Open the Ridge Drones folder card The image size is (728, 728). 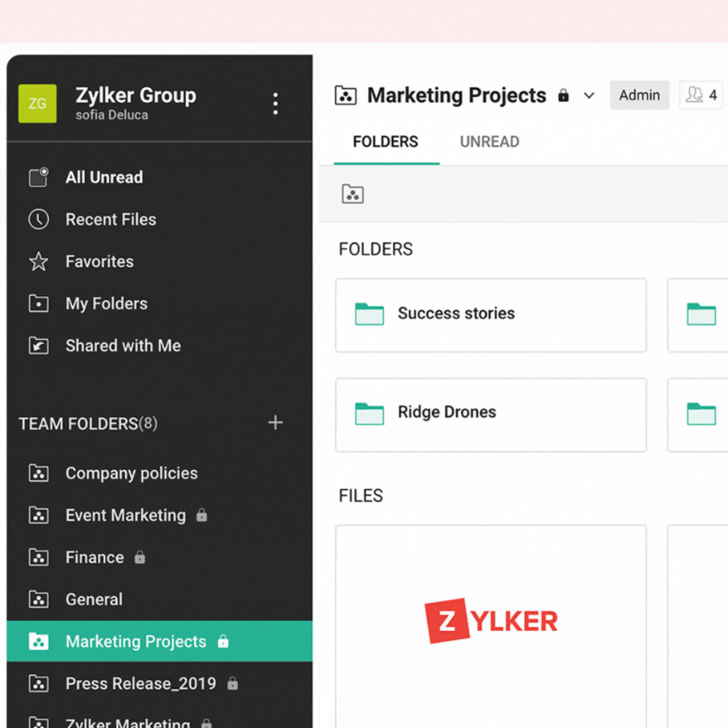click(x=491, y=415)
